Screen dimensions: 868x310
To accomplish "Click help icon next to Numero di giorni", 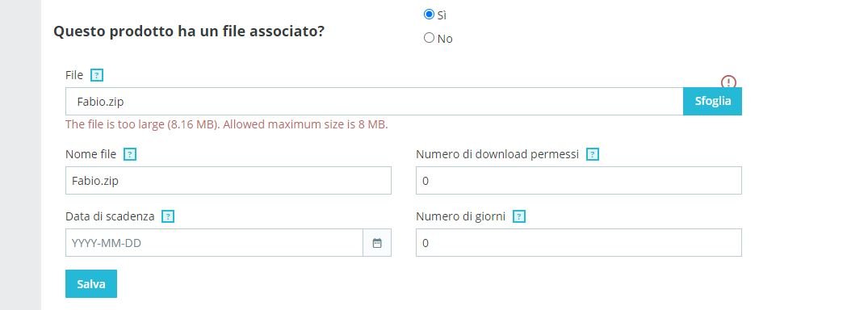I will pyautogui.click(x=518, y=216).
